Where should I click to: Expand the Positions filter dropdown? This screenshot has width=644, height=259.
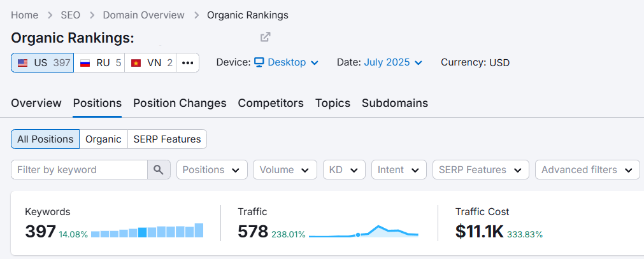[212, 169]
